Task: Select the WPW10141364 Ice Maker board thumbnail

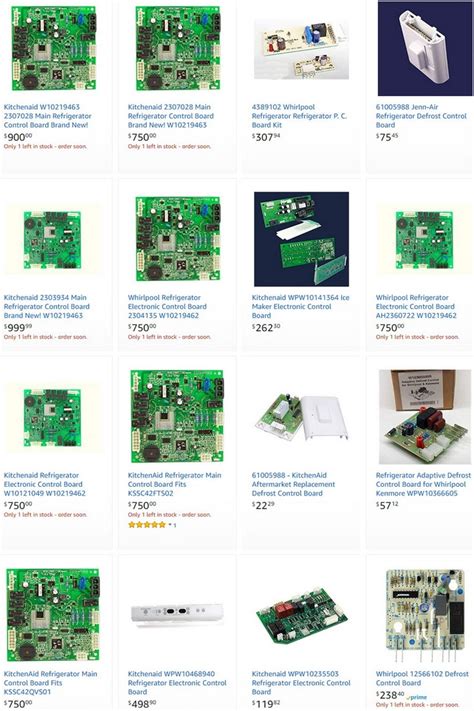Action: click(301, 239)
